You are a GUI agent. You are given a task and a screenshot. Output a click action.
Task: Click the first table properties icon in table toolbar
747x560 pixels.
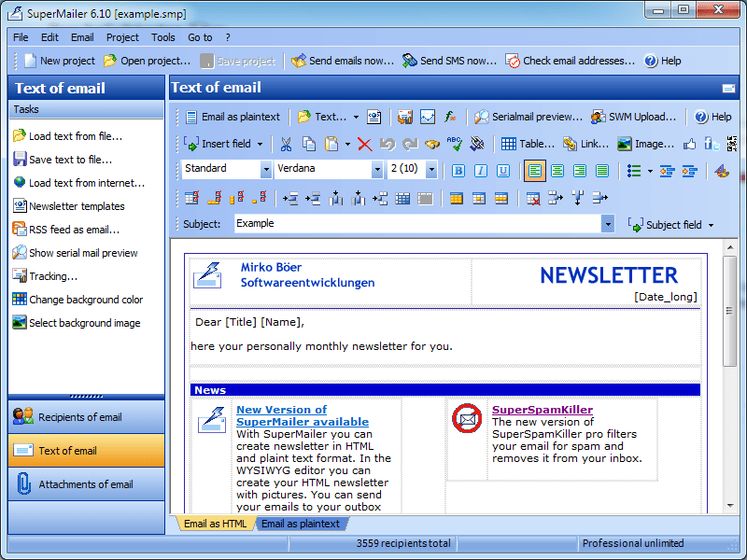pos(192,198)
